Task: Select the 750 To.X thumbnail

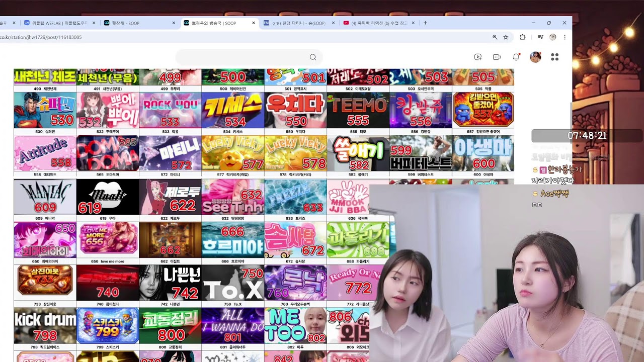Action: tap(232, 283)
